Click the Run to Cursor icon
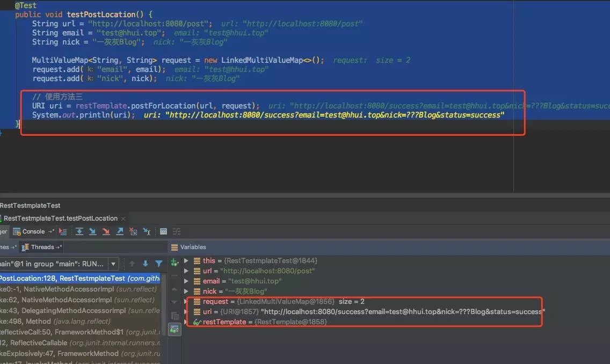Screen dimensions: 610x364 147,232
